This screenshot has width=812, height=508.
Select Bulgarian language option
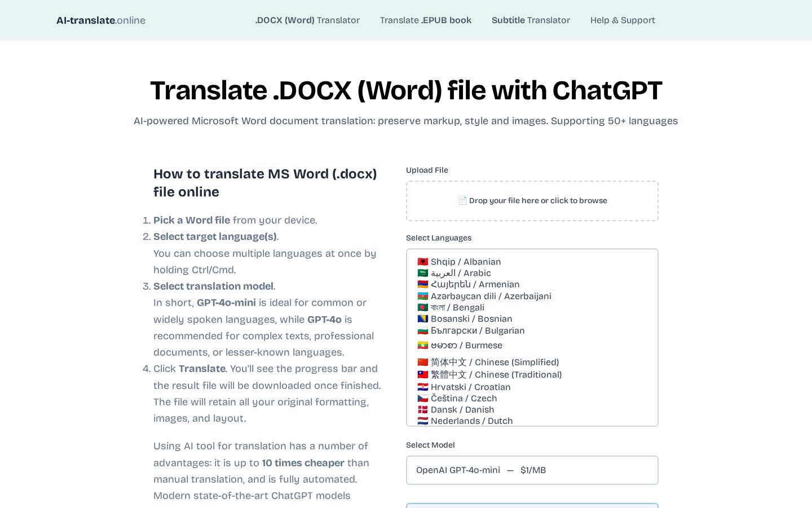tap(532, 331)
